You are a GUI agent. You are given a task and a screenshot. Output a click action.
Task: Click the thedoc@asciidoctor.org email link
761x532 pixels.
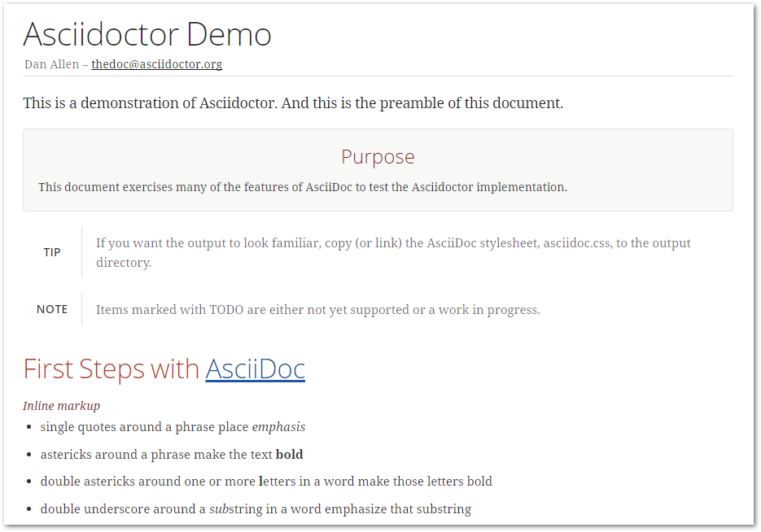[x=156, y=64]
